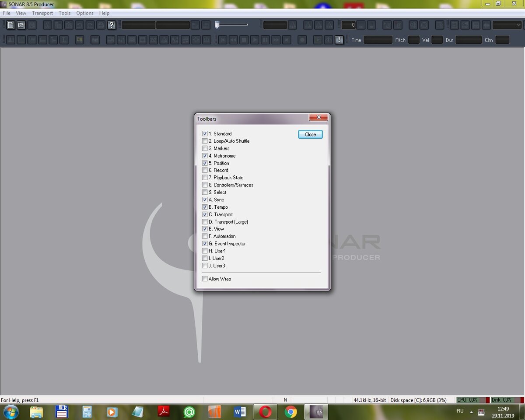Open the View menu
525x420 pixels.
click(21, 13)
